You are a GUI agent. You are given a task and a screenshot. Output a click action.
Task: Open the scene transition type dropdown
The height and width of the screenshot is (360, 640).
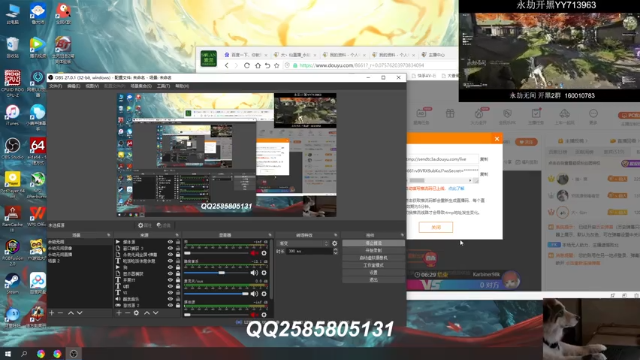pos(303,243)
